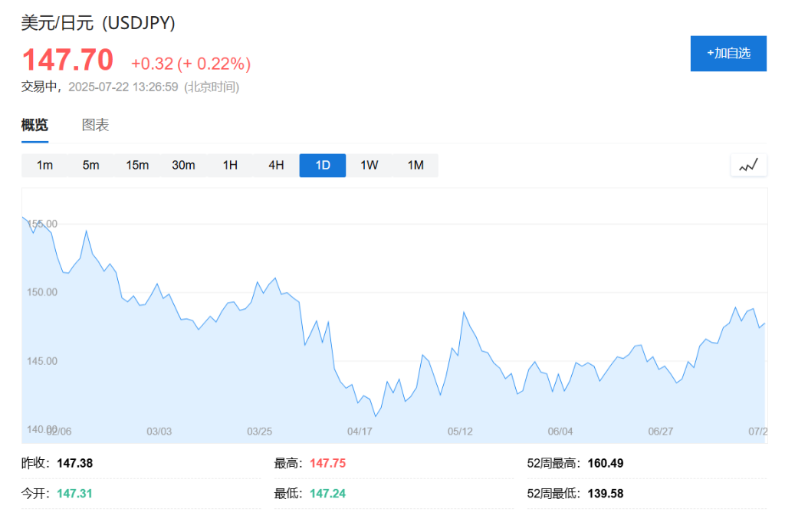The image size is (785, 532).
Task: Click the chart type line icon
Action: pyautogui.click(x=748, y=165)
